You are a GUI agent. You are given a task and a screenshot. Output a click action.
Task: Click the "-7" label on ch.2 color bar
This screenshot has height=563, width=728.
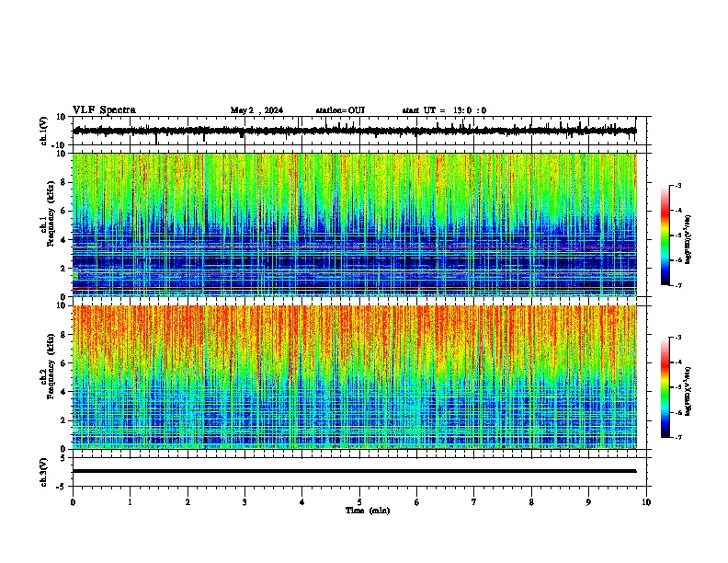[678, 437]
